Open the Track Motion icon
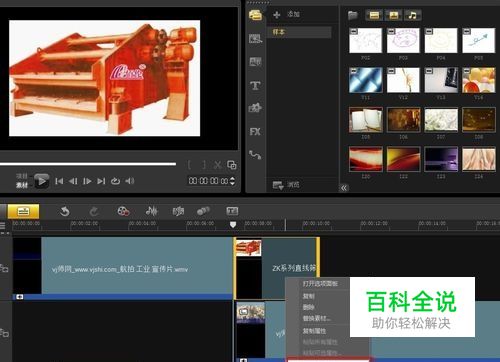 (203, 211)
